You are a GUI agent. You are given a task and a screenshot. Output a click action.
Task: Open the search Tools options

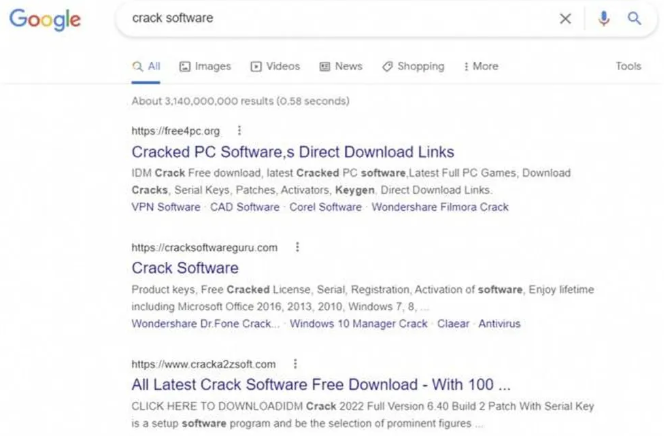[628, 66]
